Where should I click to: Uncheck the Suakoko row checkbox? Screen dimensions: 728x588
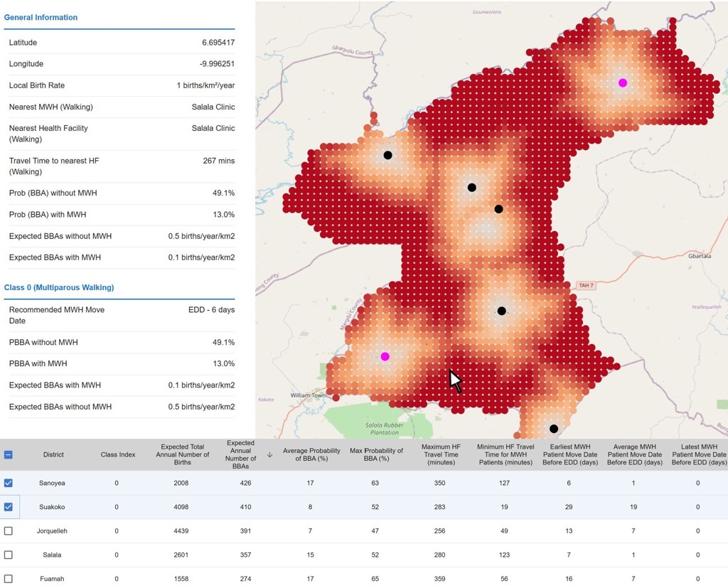click(x=9, y=507)
